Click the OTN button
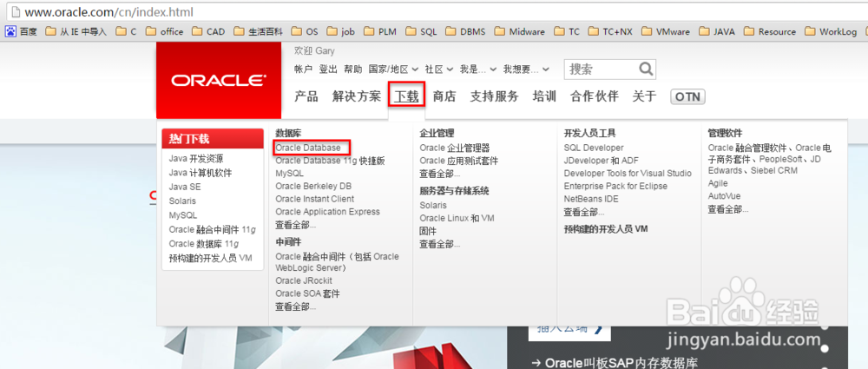The height and width of the screenshot is (369, 868). tap(687, 97)
